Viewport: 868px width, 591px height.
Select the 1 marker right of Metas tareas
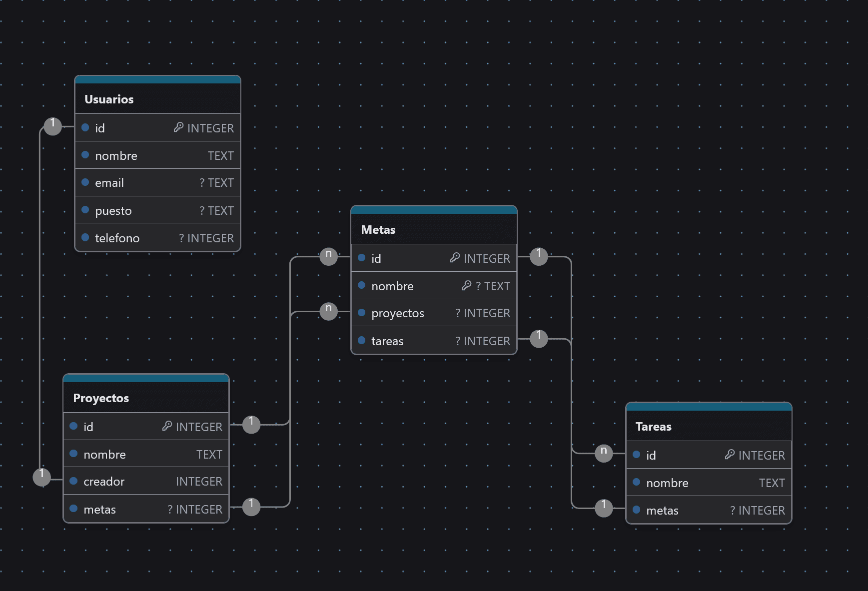[539, 338]
